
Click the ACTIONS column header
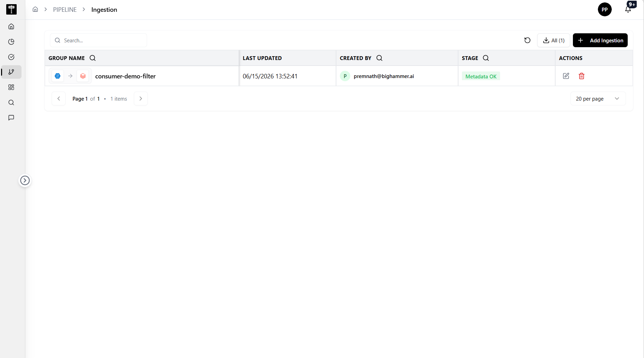point(570,58)
